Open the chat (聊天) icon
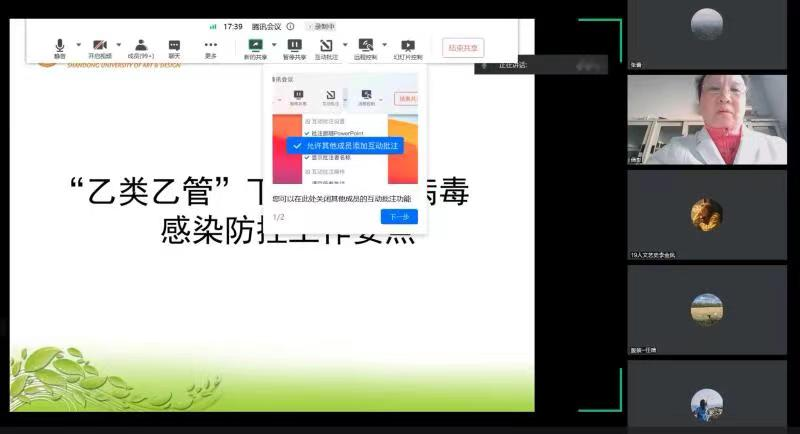This screenshot has width=800, height=434. (x=174, y=46)
